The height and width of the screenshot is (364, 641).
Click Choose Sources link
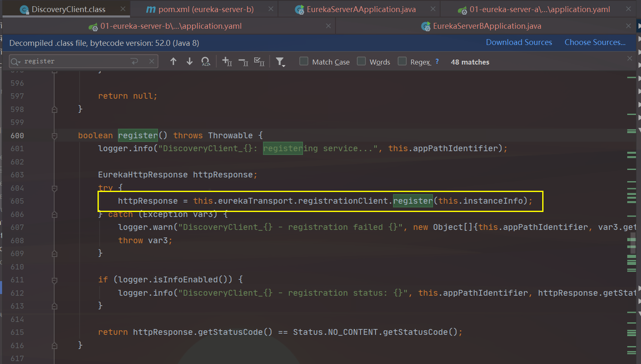click(595, 42)
